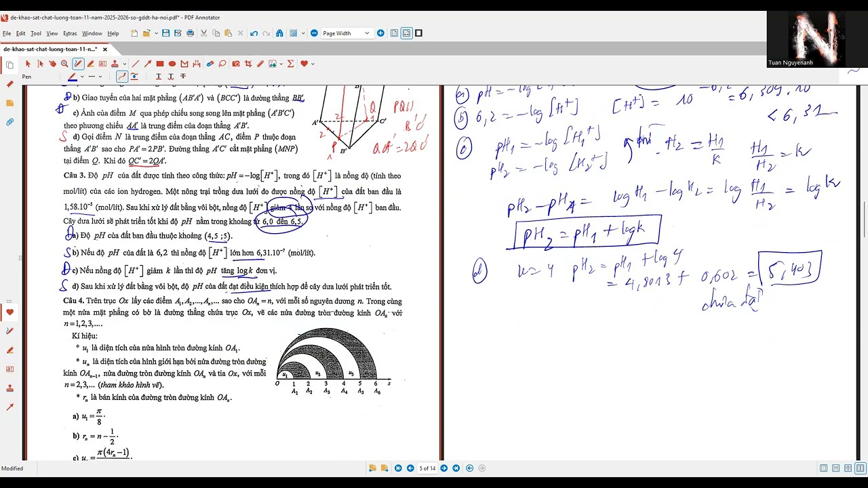Go to the next page button

444,468
